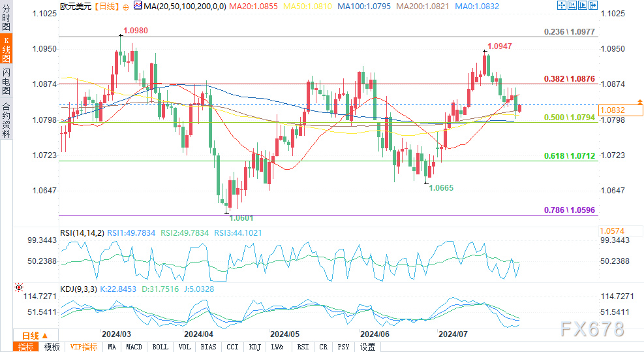Open the 模板 tab

pyautogui.click(x=52, y=347)
